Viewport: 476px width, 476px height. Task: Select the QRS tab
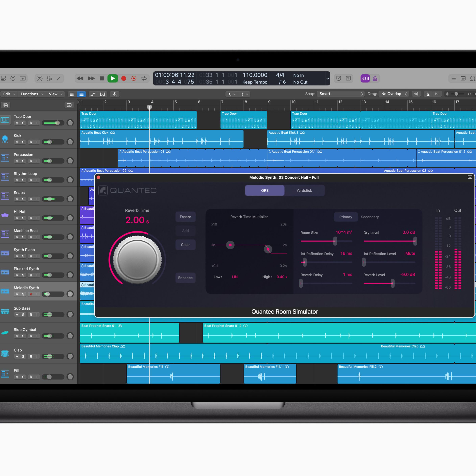[x=265, y=190]
